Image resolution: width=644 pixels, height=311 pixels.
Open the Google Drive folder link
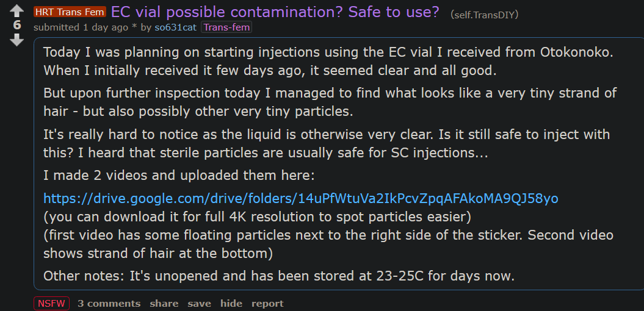[300, 198]
